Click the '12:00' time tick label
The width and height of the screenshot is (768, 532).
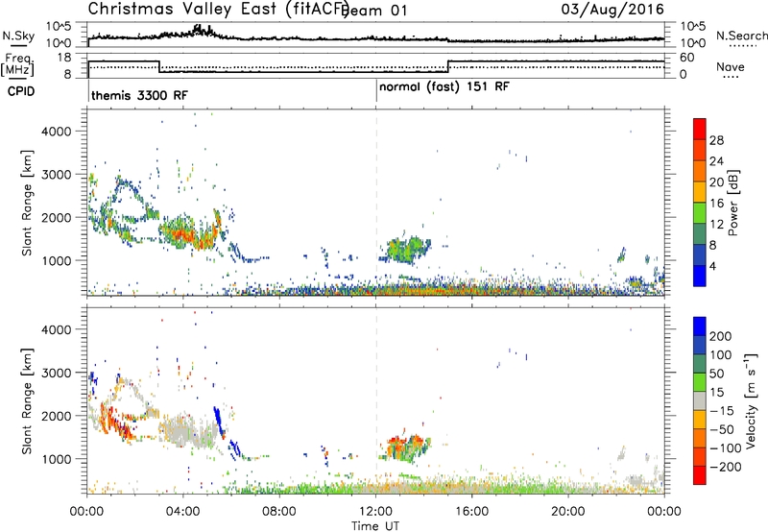[375, 512]
